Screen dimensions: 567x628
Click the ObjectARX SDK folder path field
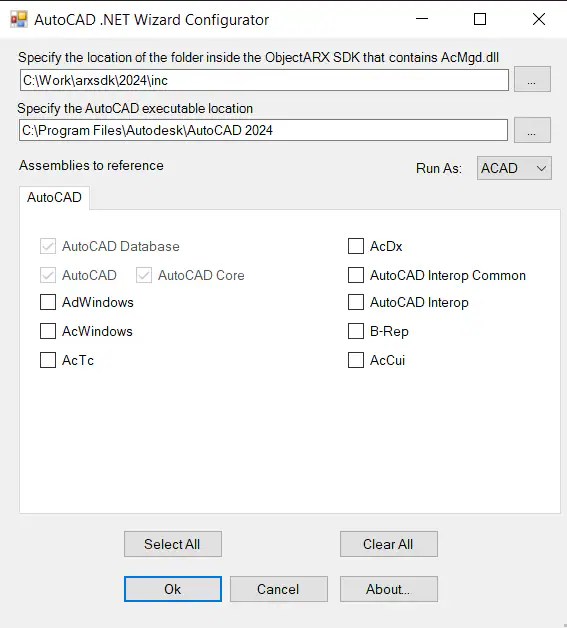264,80
